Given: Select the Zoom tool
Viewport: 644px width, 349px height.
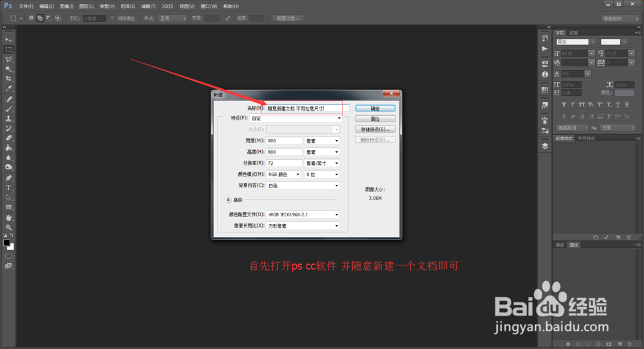Looking at the screenshot, I should [8, 227].
